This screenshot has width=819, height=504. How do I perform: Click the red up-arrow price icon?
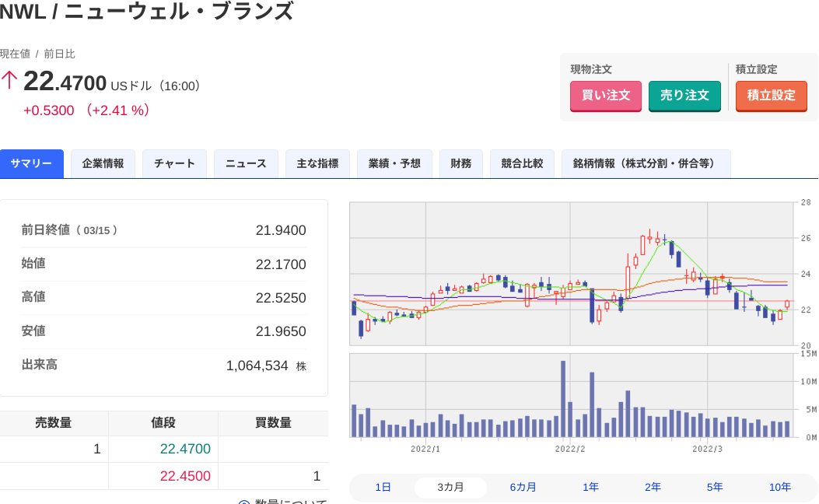click(9, 81)
